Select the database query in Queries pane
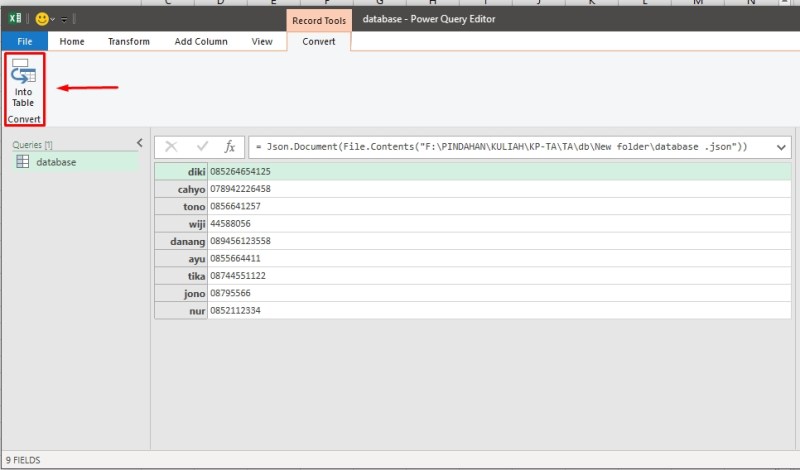 [x=76, y=162]
